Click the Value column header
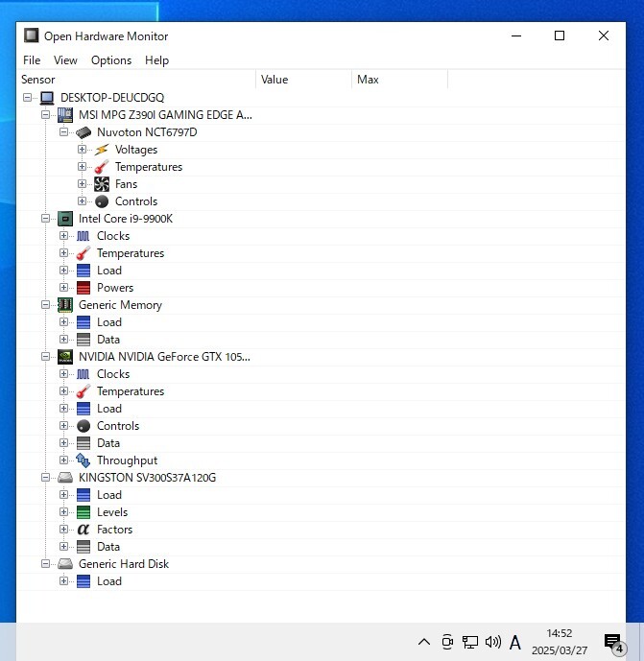The image size is (644, 661). point(304,80)
